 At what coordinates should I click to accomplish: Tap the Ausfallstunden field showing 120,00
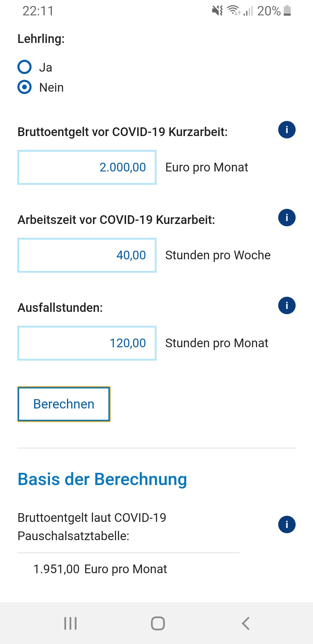point(87,343)
